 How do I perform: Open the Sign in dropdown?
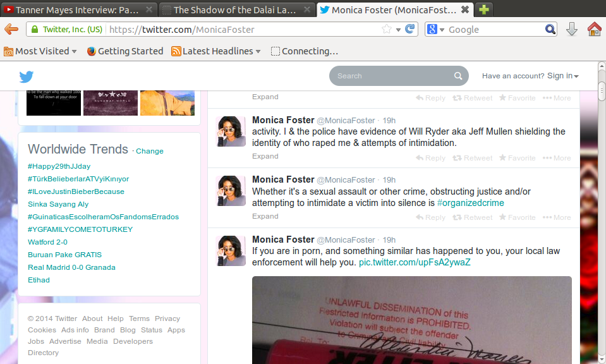point(562,76)
